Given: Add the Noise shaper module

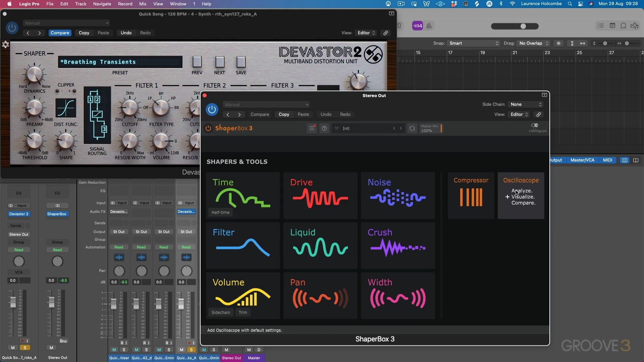Looking at the screenshot, I should pyautogui.click(x=397, y=195).
